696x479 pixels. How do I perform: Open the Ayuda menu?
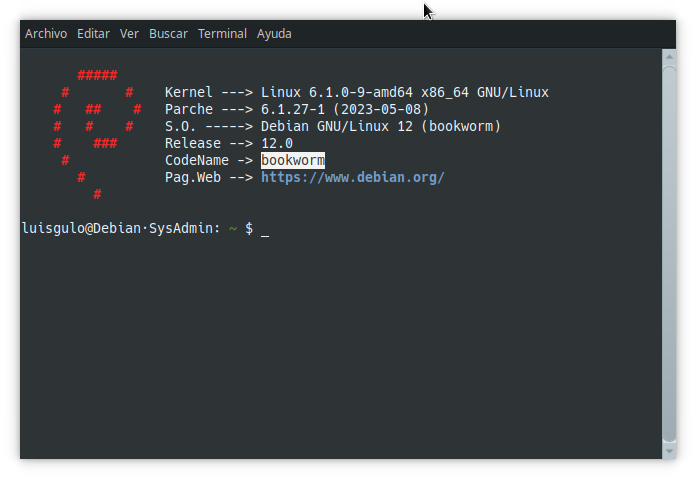tap(274, 33)
